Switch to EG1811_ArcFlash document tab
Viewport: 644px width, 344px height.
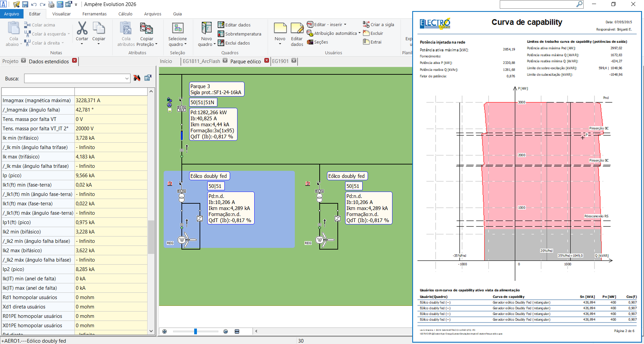coord(201,61)
